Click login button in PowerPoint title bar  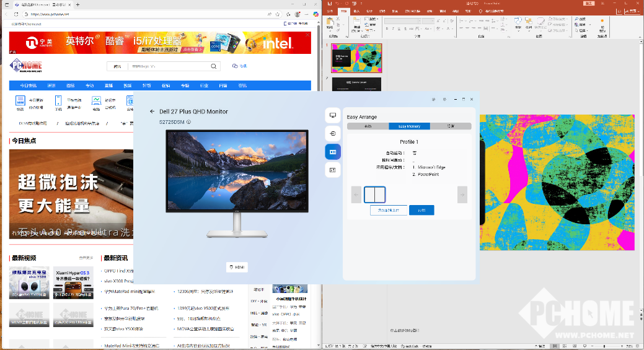(589, 3)
